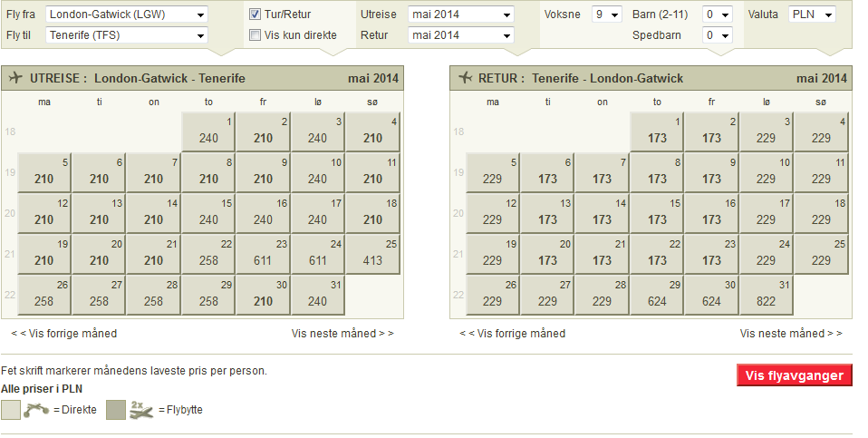Pick outbound May 28 priced 258
Image resolution: width=868 pixels, height=438 pixels.
point(153,295)
